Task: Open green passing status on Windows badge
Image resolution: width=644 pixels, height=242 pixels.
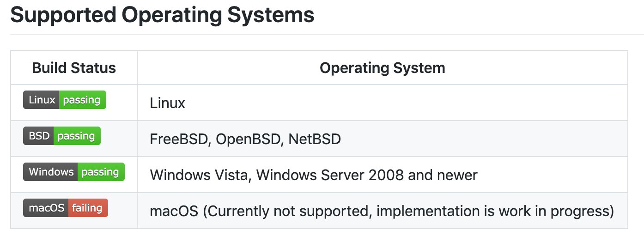Action: (101, 172)
